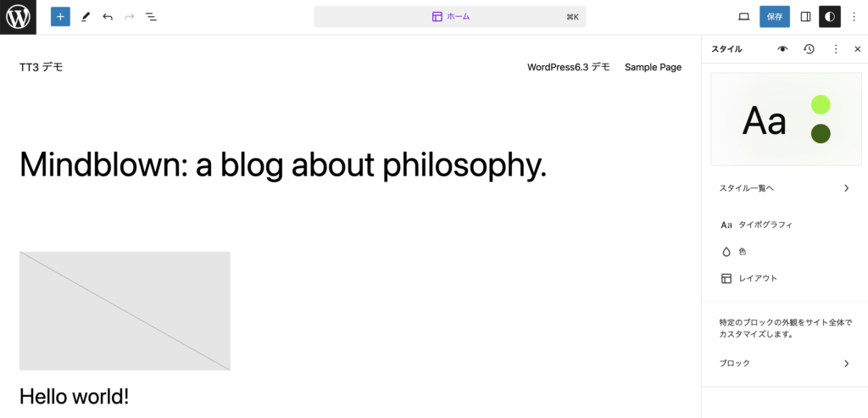Open the ホーム template command palette
Image resolution: width=868 pixels, height=418 pixels.
pyautogui.click(x=449, y=17)
